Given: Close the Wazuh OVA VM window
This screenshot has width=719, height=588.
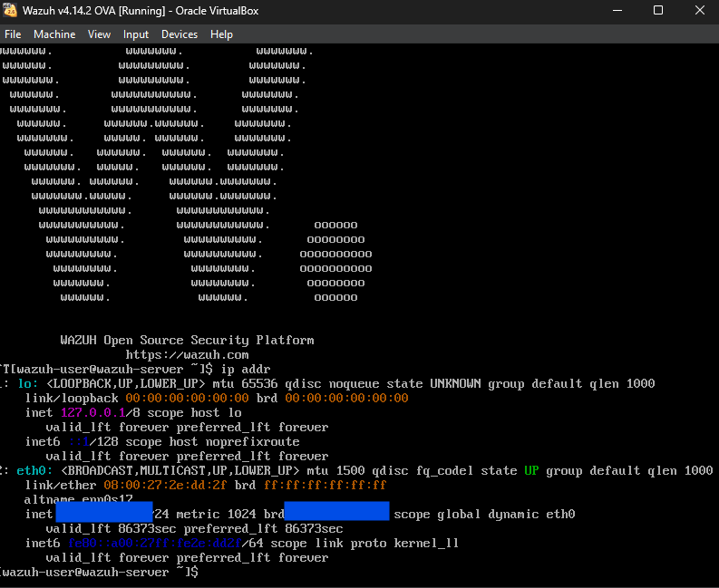Looking at the screenshot, I should tap(698, 11).
